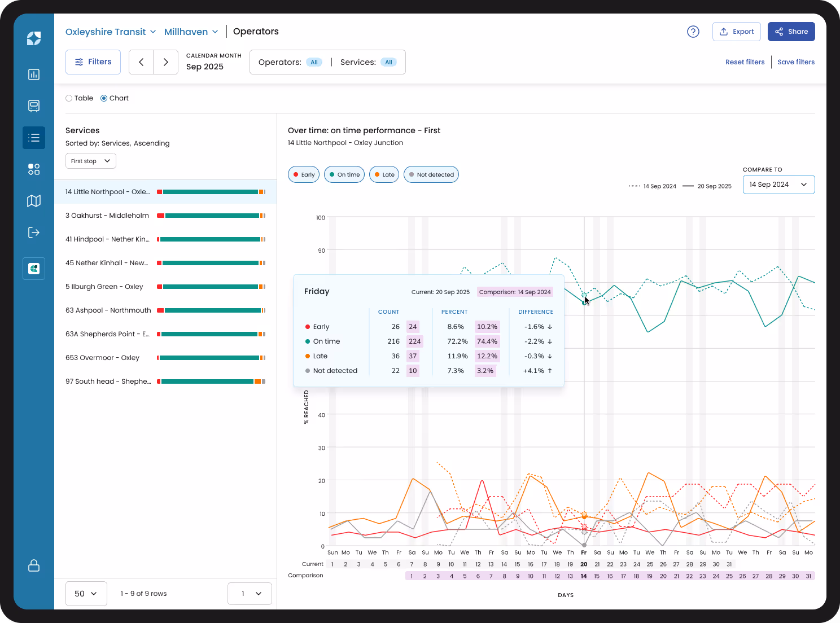The image size is (840, 623).
Task: Open the help question mark icon
Action: 693,32
